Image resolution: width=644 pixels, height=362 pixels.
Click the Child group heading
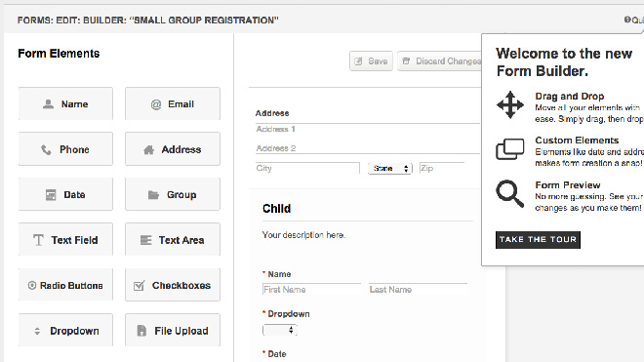pos(276,209)
